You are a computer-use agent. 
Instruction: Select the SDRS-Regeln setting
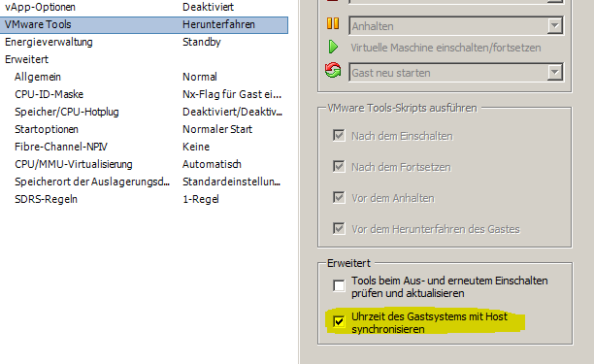point(144,199)
